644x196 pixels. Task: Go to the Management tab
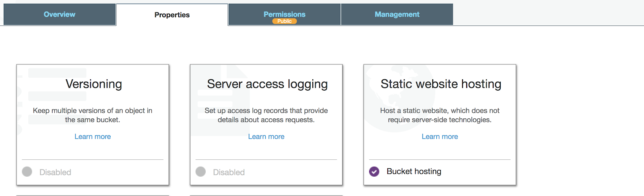pos(397,14)
